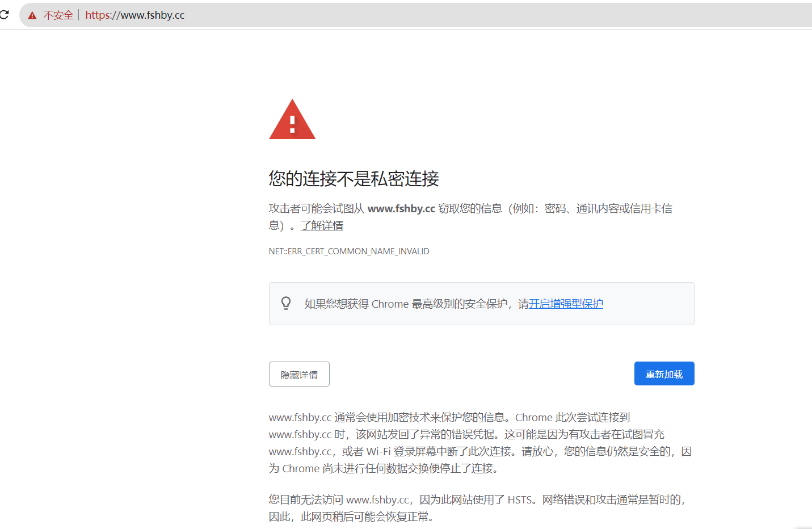Click the bold www.fshby.cc in the warning
Screen dimensions: 812x529
tap(401, 209)
